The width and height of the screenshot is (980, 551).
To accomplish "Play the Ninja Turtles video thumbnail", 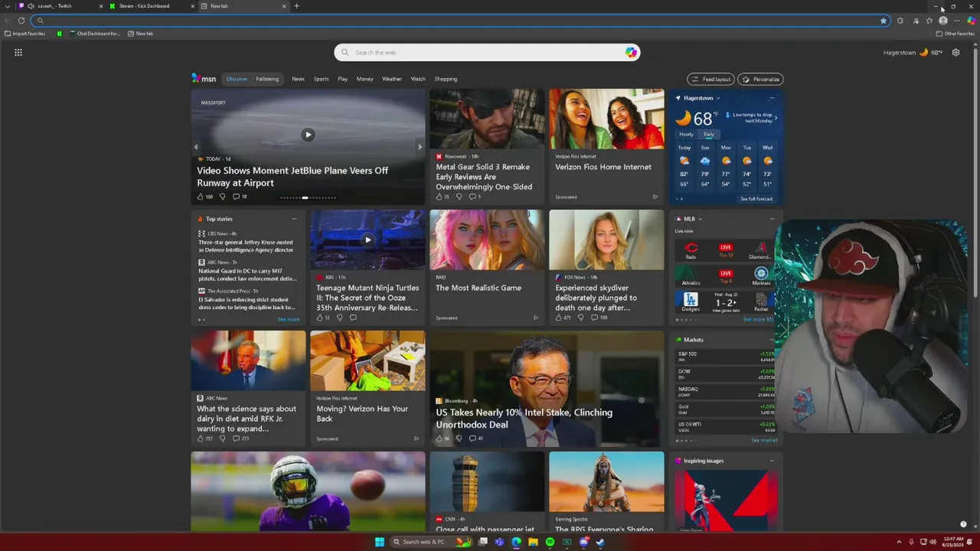I will point(367,240).
